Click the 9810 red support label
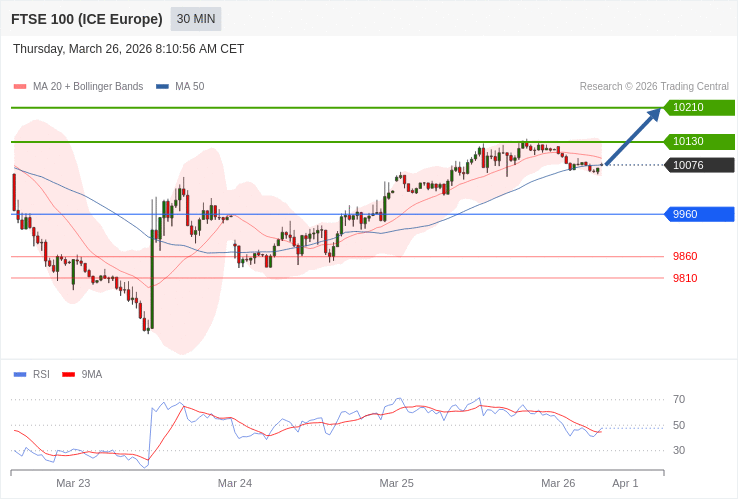The height and width of the screenshot is (500, 738). point(685,278)
